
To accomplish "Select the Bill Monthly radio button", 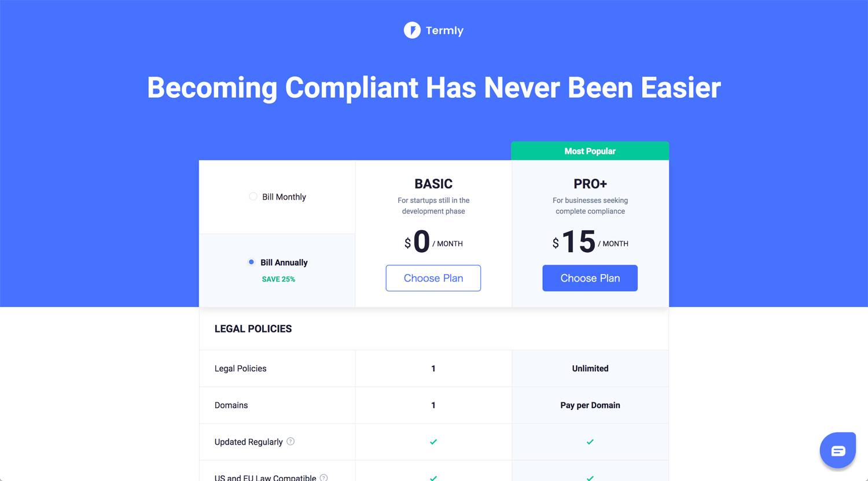I will click(x=253, y=197).
